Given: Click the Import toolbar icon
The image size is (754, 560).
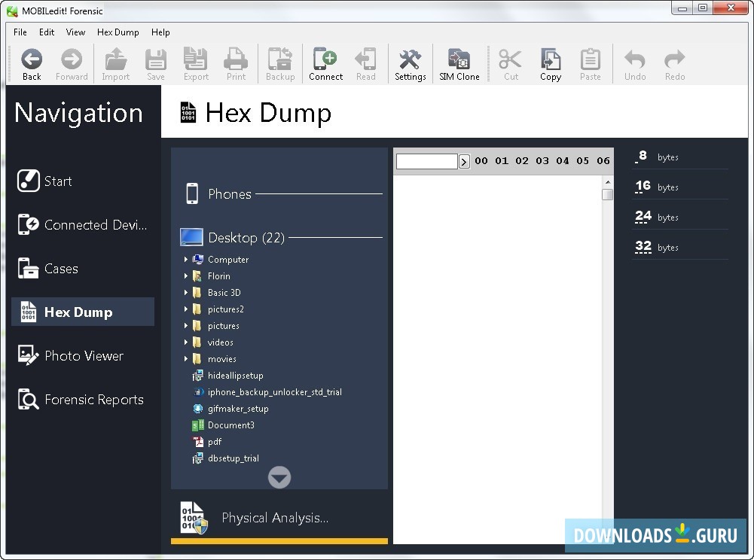Looking at the screenshot, I should (115, 65).
